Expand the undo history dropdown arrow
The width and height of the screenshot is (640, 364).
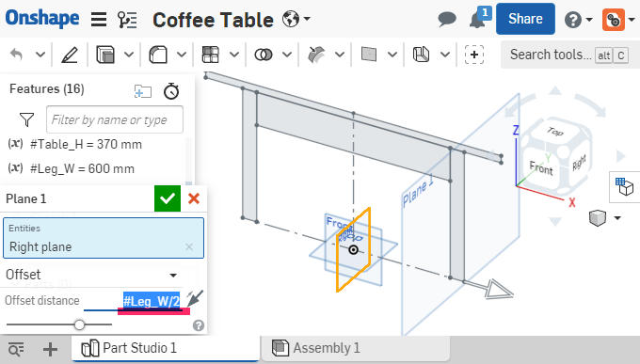pyautogui.click(x=40, y=55)
